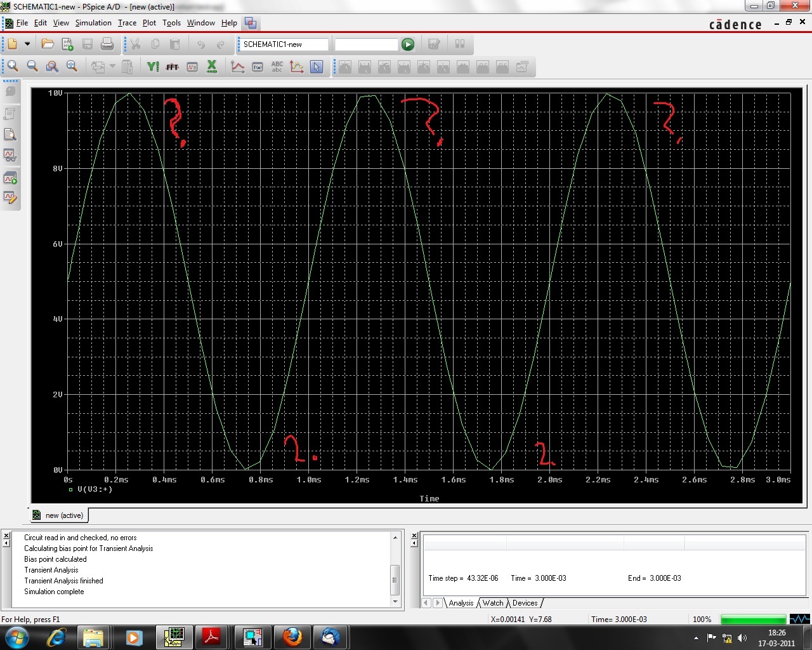Click the green simulation progress bar
812x650 pixels.
coord(753,620)
